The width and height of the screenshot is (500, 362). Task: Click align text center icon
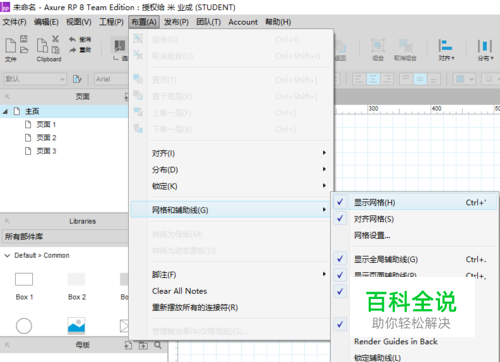point(373,79)
